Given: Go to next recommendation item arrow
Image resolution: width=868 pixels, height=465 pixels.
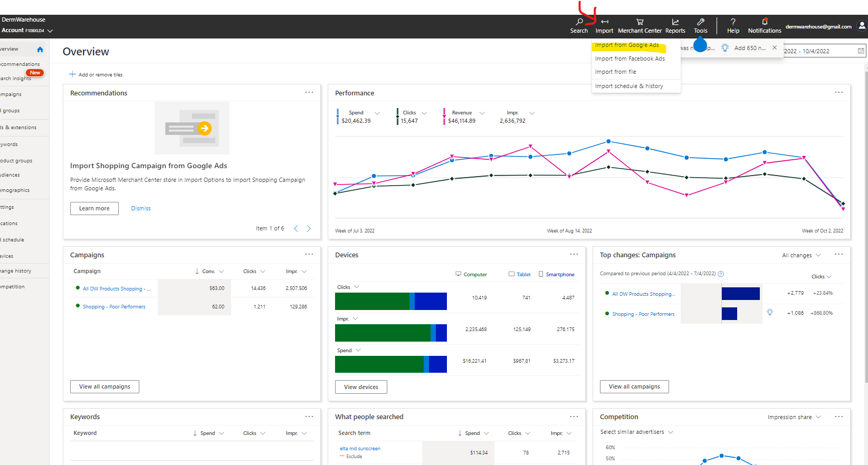Looking at the screenshot, I should click(x=309, y=228).
